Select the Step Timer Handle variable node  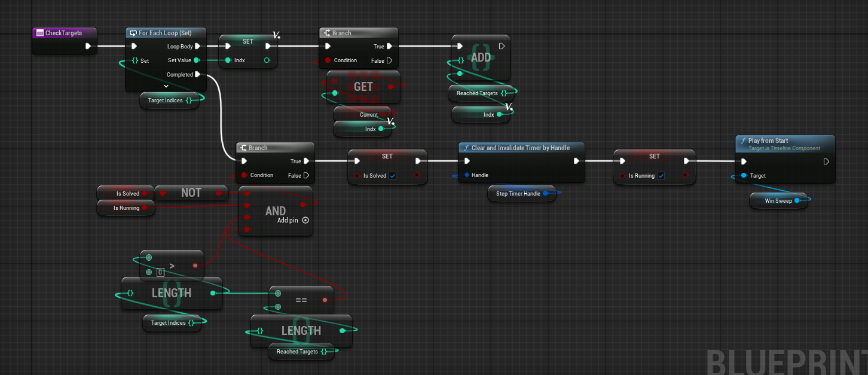point(521,194)
